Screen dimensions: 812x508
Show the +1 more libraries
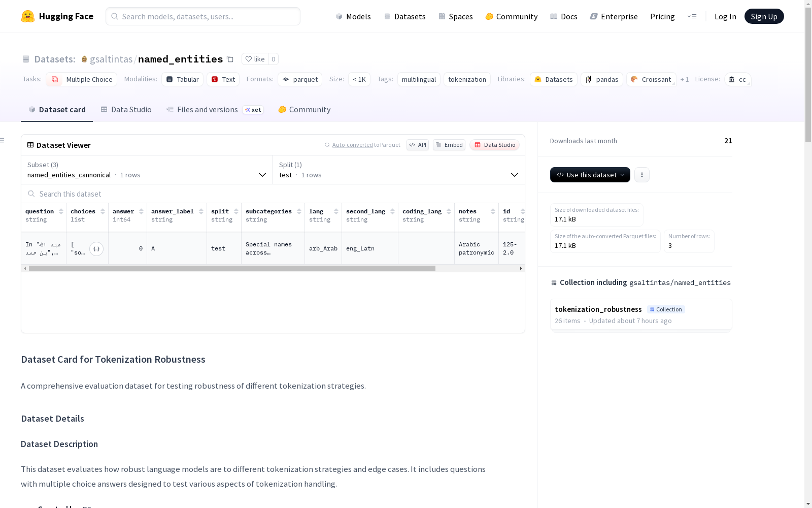(x=685, y=79)
